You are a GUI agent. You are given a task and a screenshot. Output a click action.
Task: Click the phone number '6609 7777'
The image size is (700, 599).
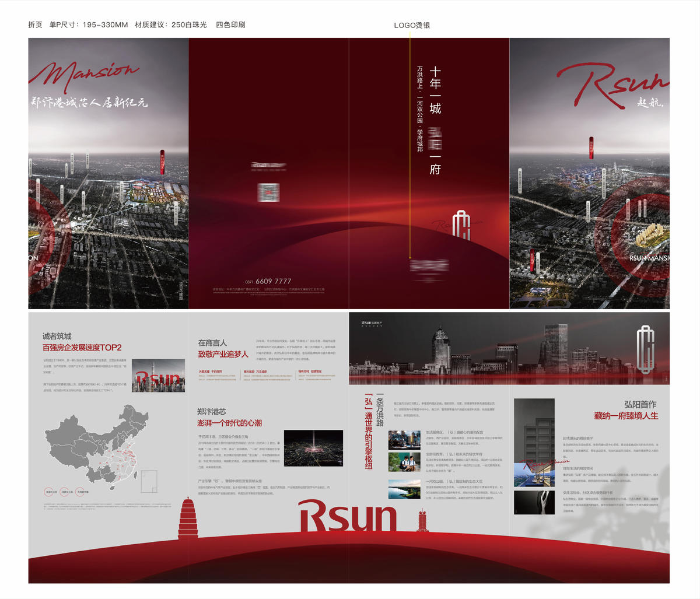273,281
